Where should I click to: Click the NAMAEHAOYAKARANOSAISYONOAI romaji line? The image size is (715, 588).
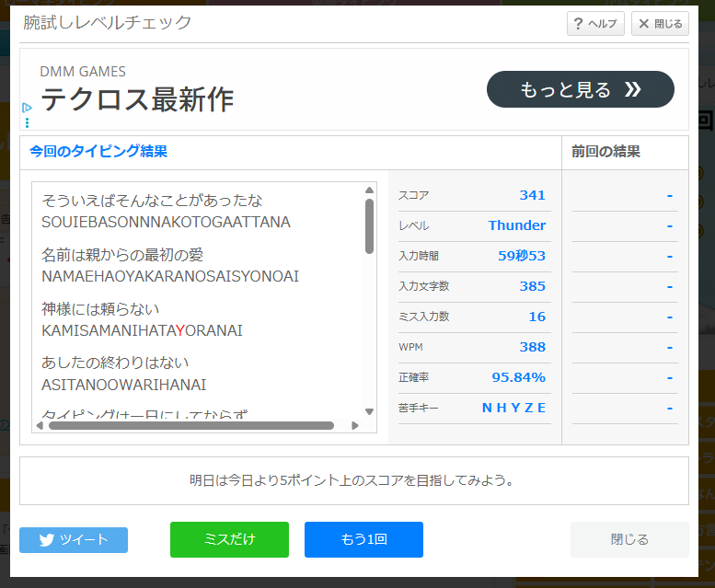[170, 276]
